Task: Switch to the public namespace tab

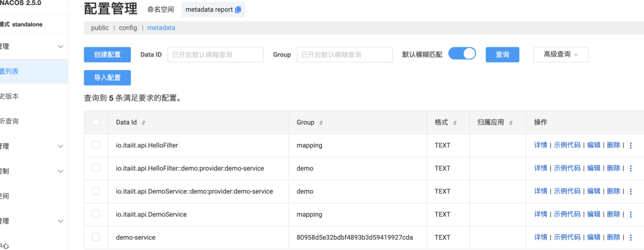Action: [x=100, y=28]
